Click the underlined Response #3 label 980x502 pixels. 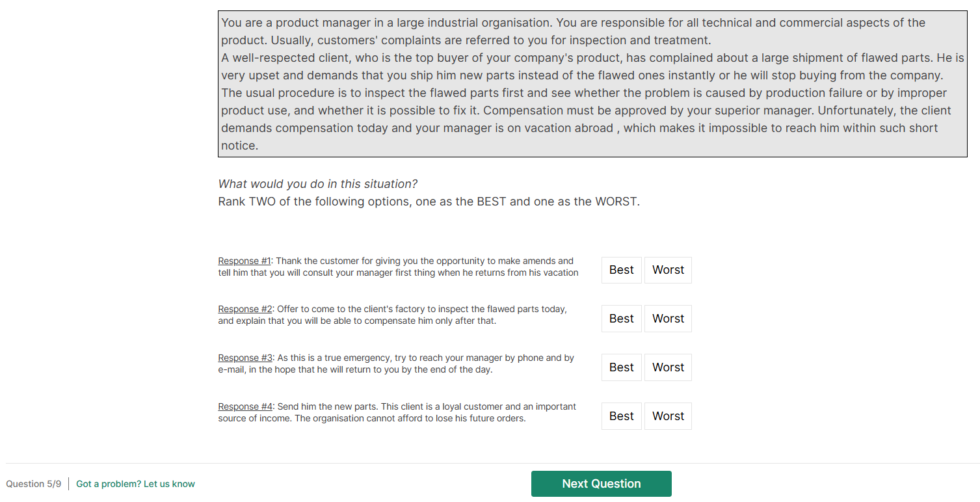245,358
